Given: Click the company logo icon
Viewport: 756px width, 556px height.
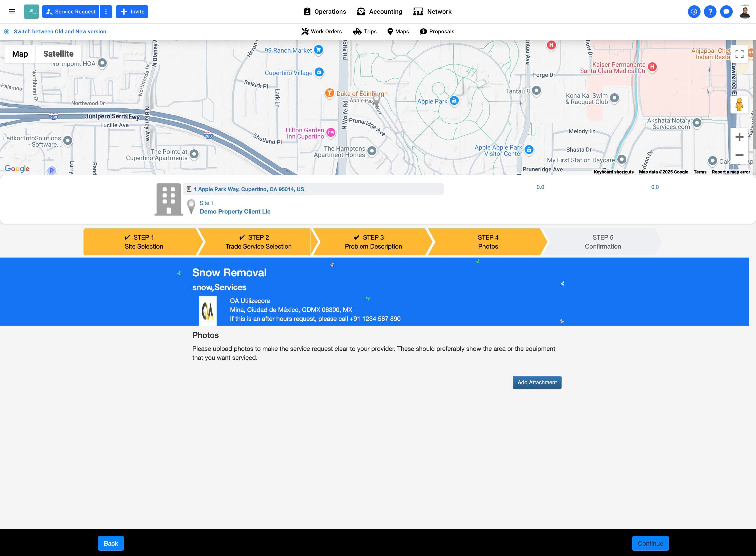Looking at the screenshot, I should (31, 12).
